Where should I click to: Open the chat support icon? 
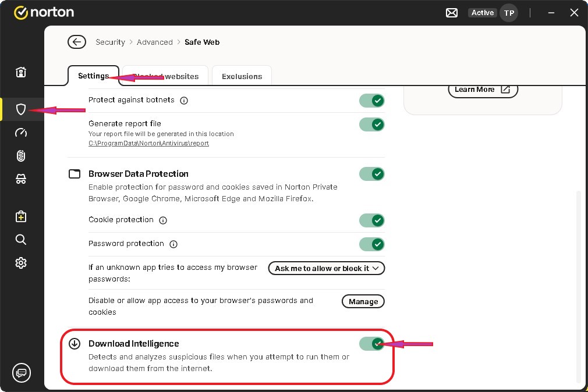22,372
